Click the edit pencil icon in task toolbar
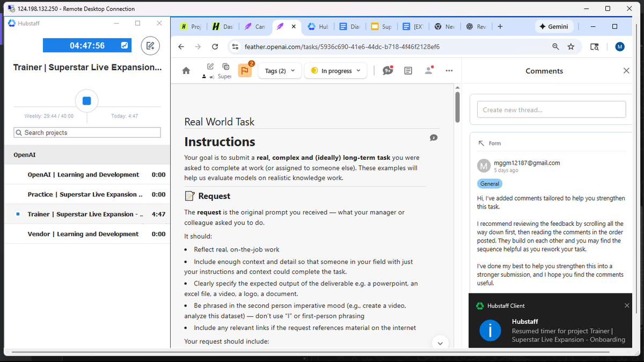Screen dimensions: 644x362 tap(211, 67)
